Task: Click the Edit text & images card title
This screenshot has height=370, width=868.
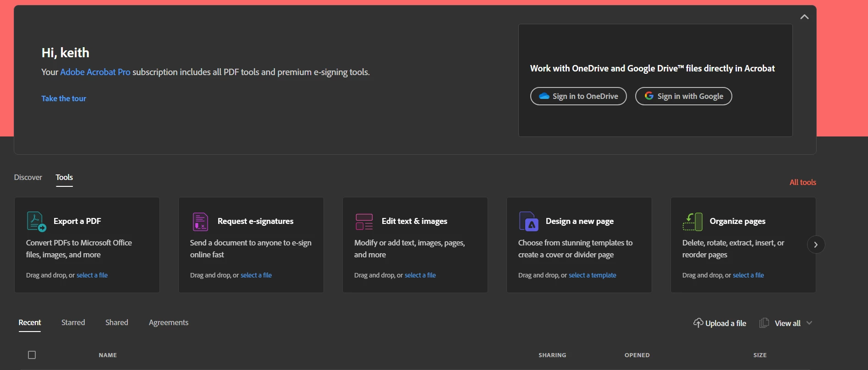Action: [x=414, y=221]
